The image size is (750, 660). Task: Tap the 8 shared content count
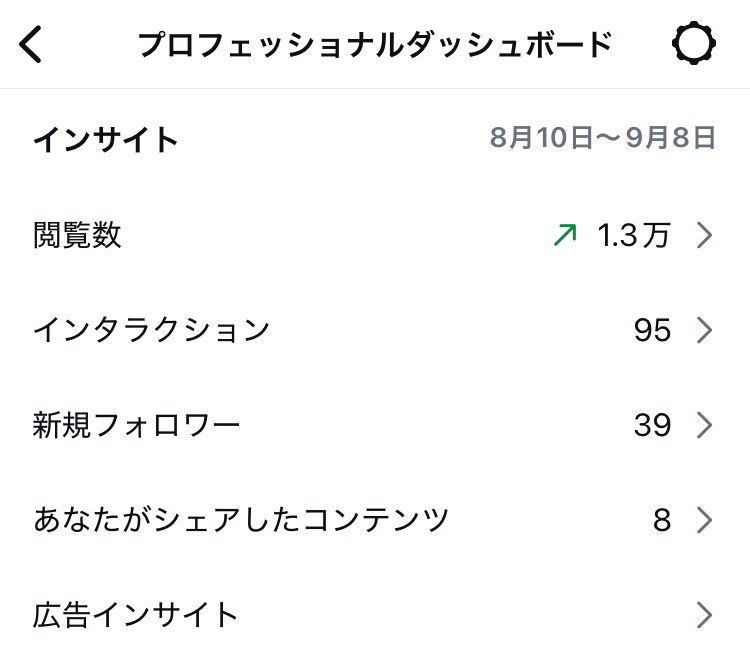coord(662,520)
